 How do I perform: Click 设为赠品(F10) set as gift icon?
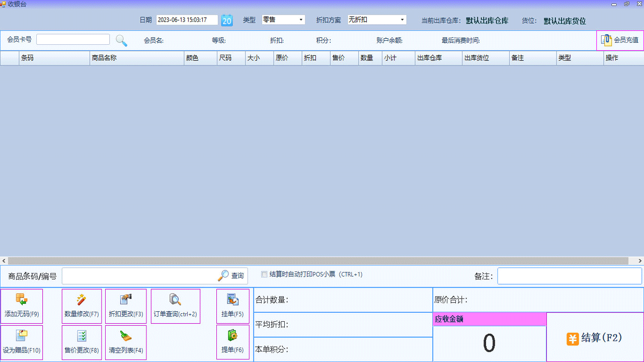22,342
